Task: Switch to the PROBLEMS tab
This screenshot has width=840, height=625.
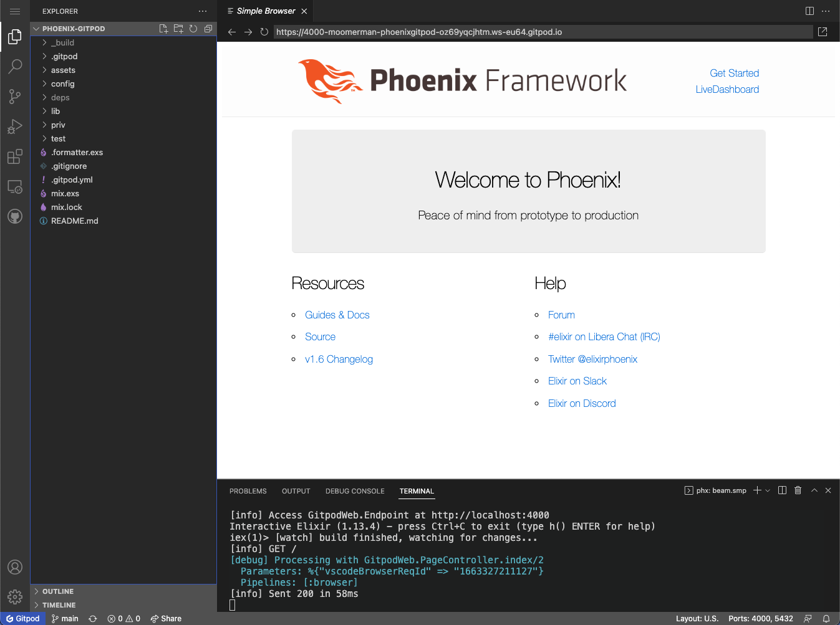Action: (248, 491)
